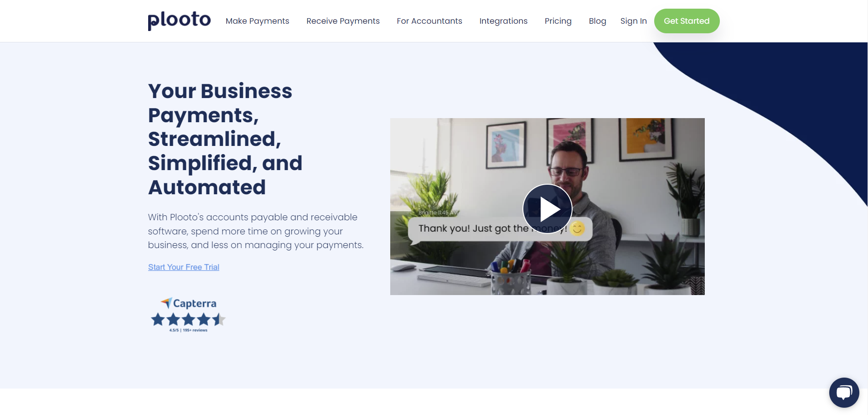Screen dimensions: 868x415
Task: Open the Receive Payments menu
Action: pos(343,21)
